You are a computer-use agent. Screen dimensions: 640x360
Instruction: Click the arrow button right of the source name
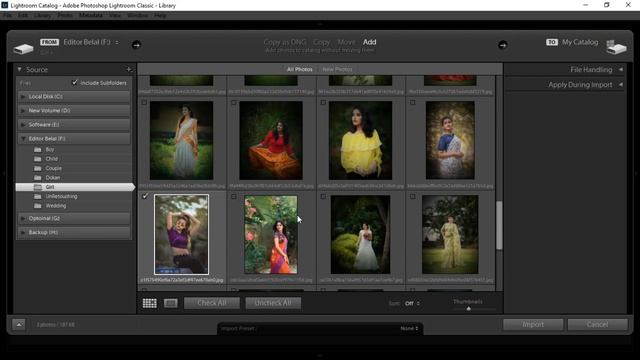(136, 45)
